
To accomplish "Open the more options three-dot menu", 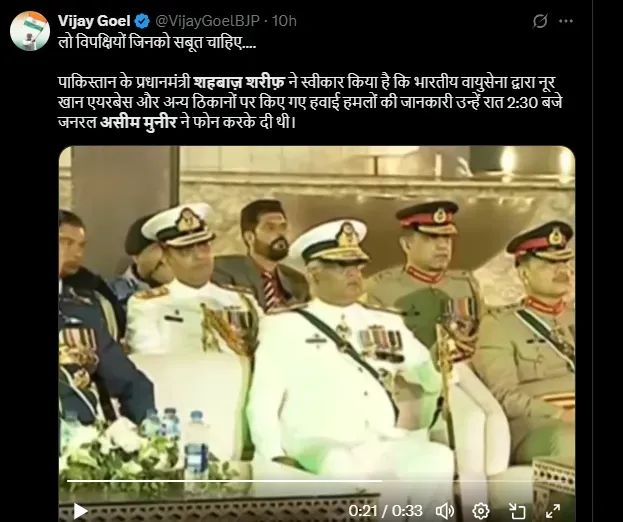I will (x=566, y=21).
